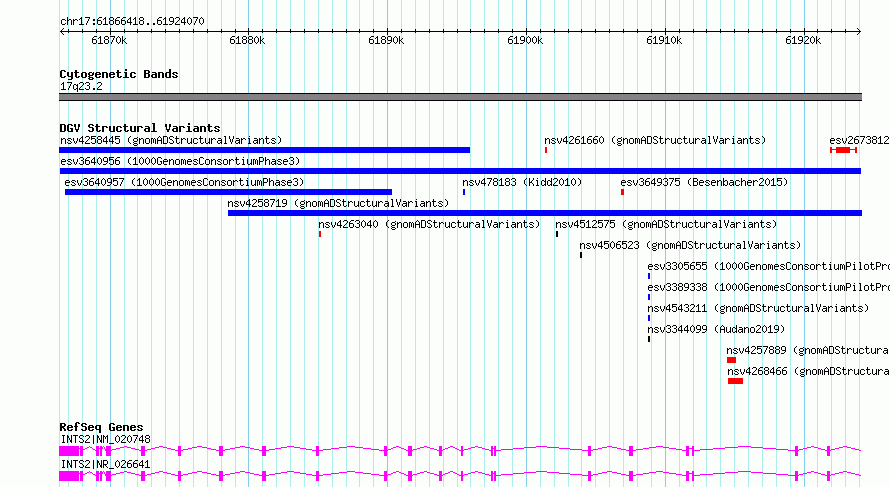Click the nsv4258445 gnomAD variant label
This screenshot has height=487, width=890.
tap(171, 140)
